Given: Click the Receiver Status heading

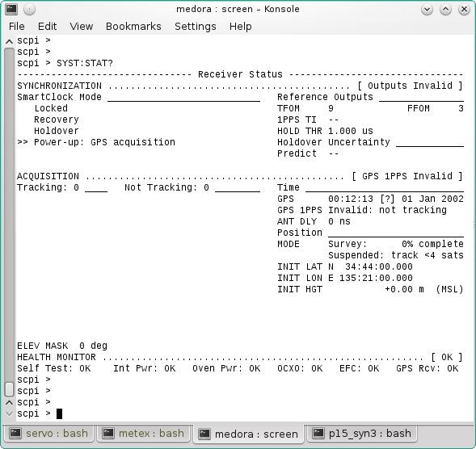Looking at the screenshot, I should tap(240, 74).
